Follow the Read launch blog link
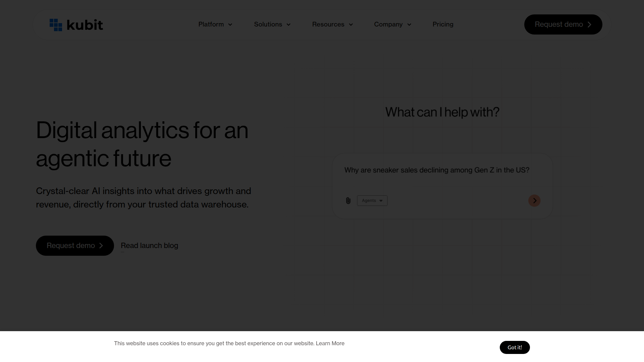 149,246
